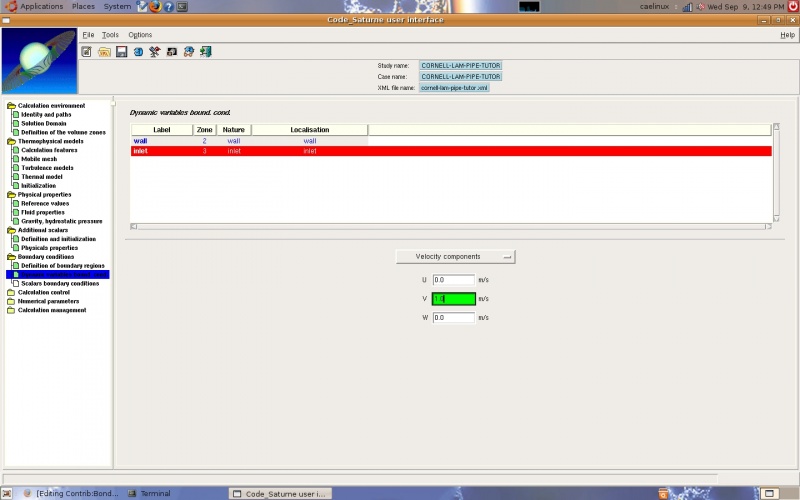The height and width of the screenshot is (500, 800).
Task: Open the Help menu
Action: [x=787, y=35]
